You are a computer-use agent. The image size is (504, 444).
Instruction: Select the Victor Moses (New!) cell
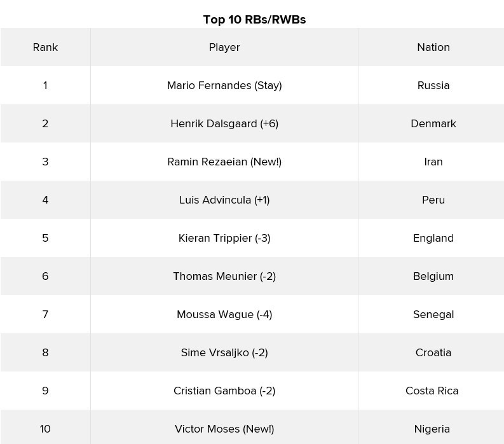pyautogui.click(x=224, y=429)
